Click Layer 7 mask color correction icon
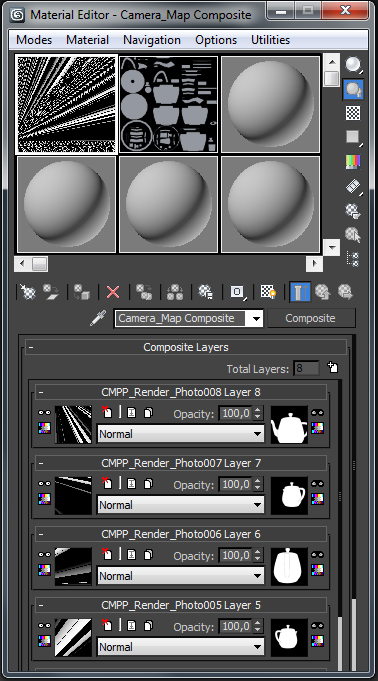378x681 pixels. click(318, 499)
